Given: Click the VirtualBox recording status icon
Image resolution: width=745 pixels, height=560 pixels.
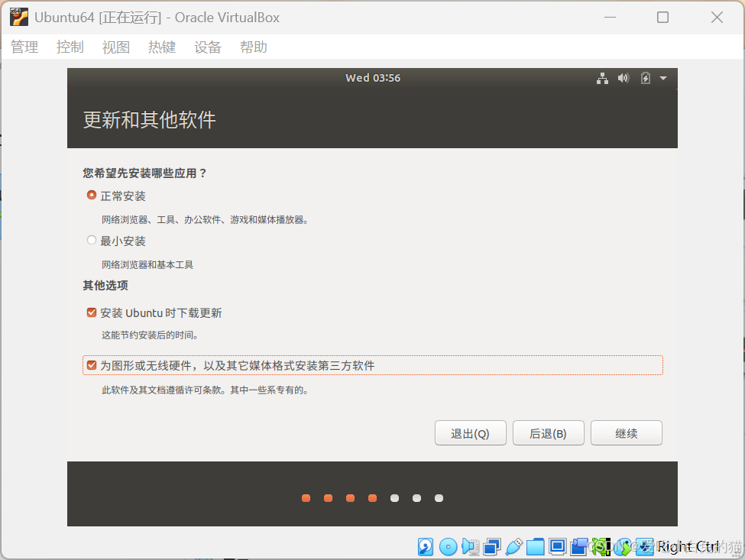Looking at the screenshot, I should pyautogui.click(x=578, y=547).
